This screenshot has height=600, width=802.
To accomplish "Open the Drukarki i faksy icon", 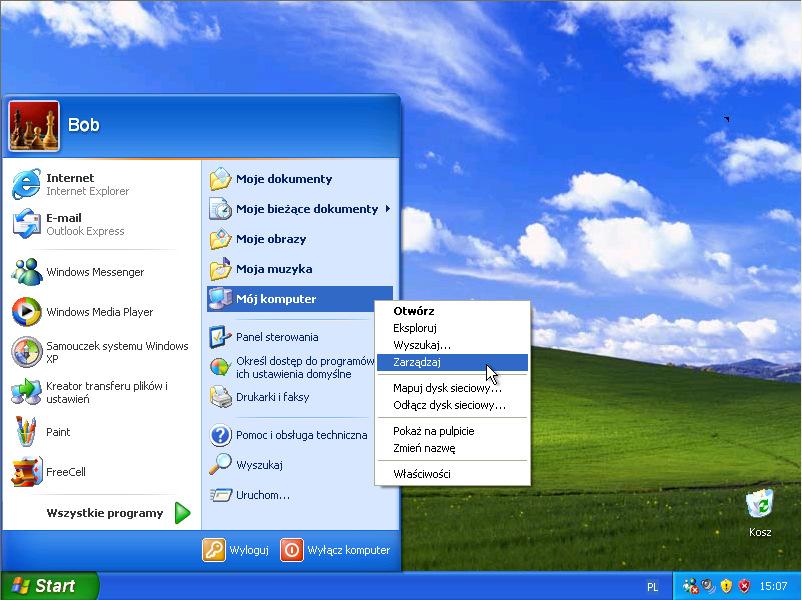I will 220,397.
